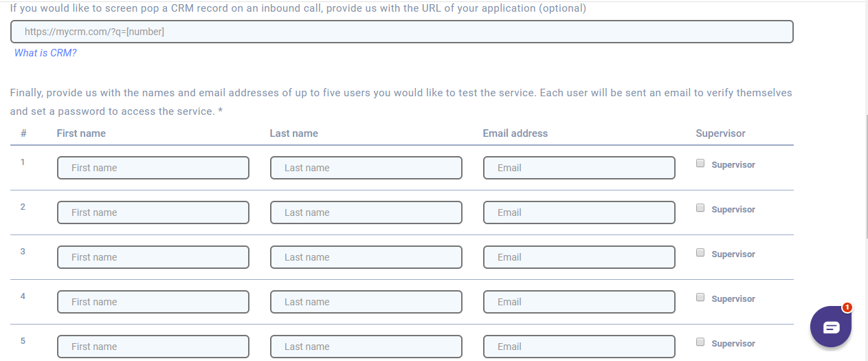This screenshot has height=361, width=868.
Task: Open the "What is CRM?" link
Action: (45, 53)
